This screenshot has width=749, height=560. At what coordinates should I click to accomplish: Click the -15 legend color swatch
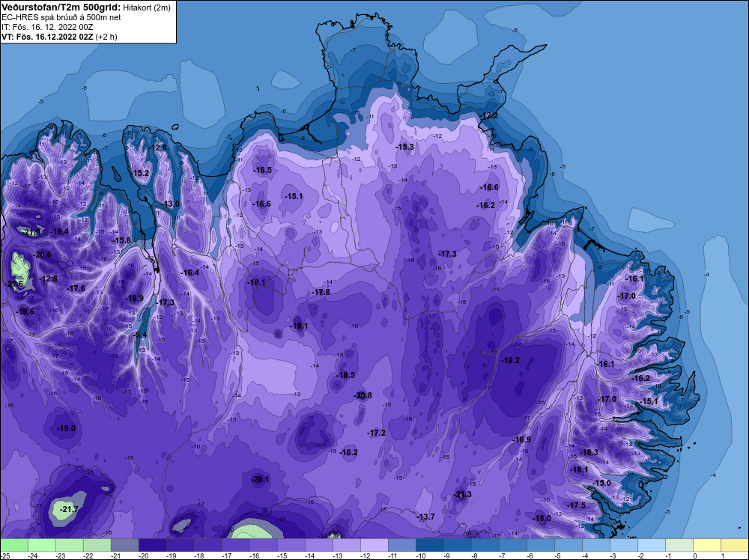tap(291, 545)
